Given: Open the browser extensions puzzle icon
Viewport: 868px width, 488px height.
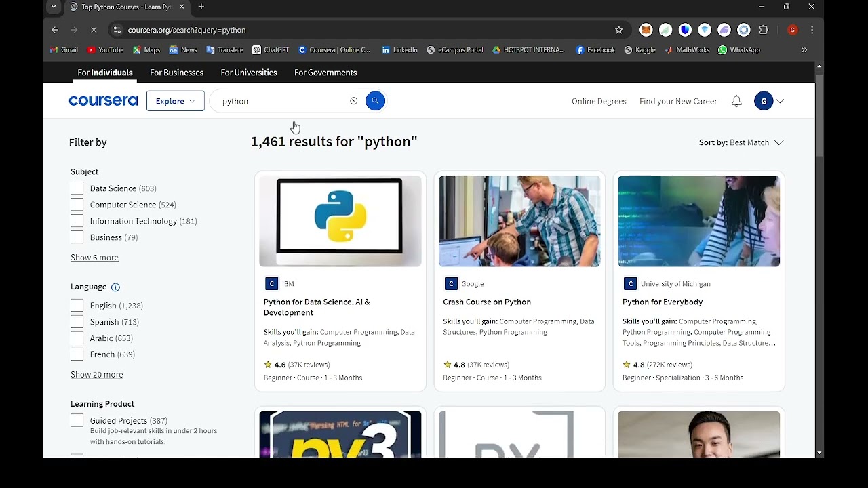Looking at the screenshot, I should click(x=764, y=30).
